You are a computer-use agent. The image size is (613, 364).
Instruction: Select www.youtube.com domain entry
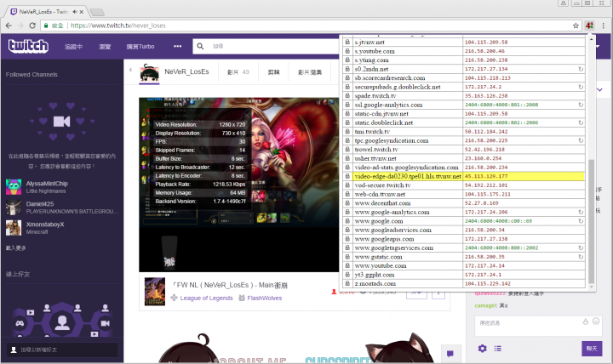[x=381, y=265]
